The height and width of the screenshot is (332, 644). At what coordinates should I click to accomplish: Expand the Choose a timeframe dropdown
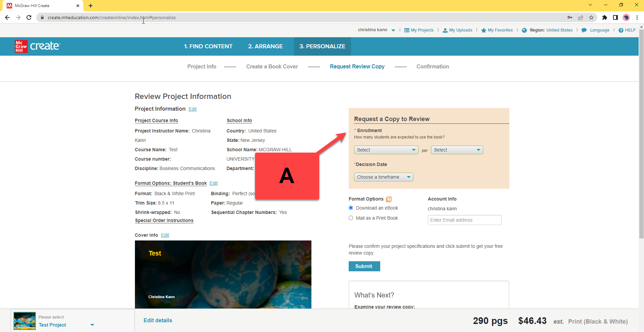(383, 177)
